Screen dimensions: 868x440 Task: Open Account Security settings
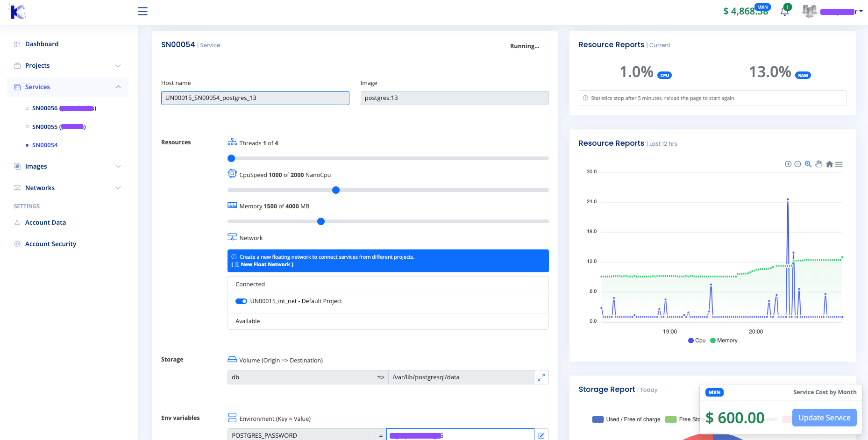click(x=50, y=244)
